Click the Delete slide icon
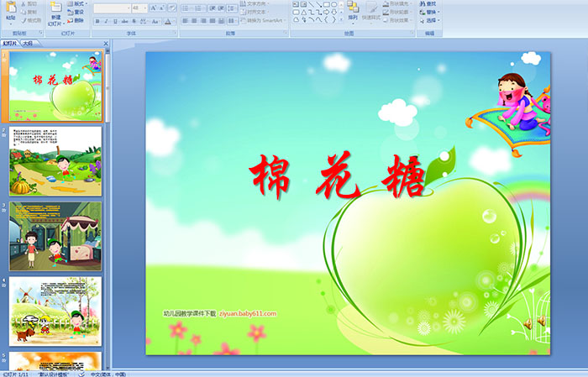588x377 pixels. click(x=75, y=21)
